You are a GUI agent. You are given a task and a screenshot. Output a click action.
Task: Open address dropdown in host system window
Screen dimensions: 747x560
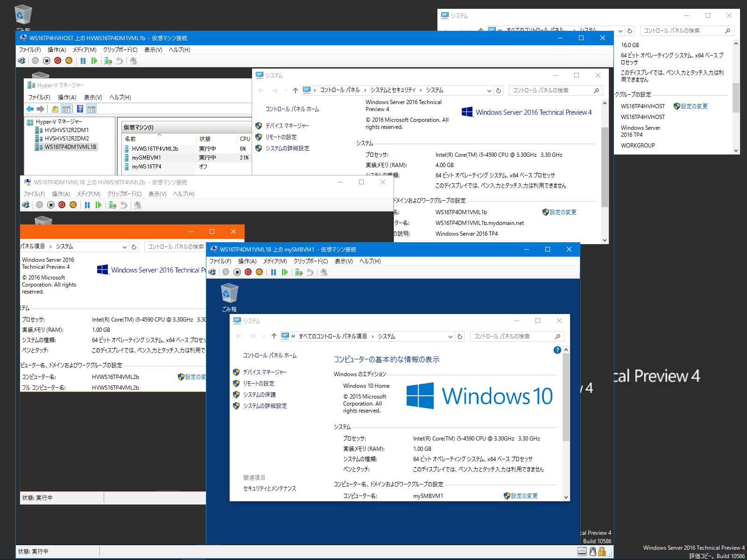(x=620, y=31)
